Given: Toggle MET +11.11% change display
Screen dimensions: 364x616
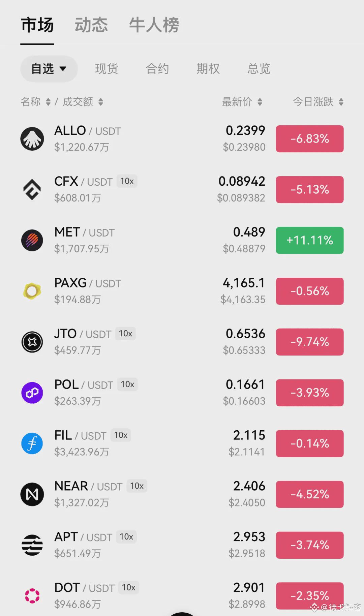Looking at the screenshot, I should pyautogui.click(x=310, y=240).
